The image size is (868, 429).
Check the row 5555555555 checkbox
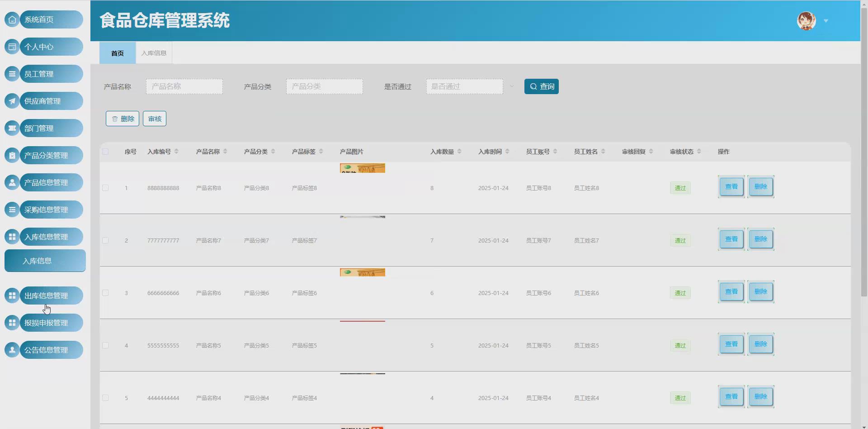point(105,345)
